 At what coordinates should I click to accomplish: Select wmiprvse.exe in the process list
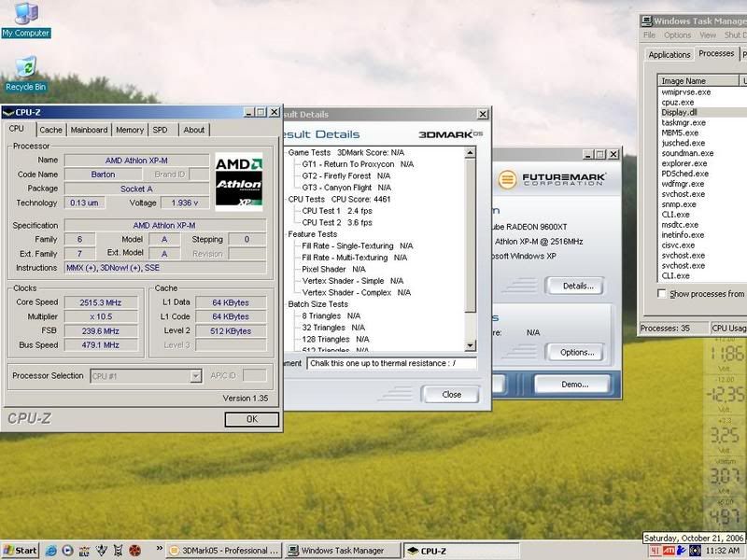(x=686, y=92)
